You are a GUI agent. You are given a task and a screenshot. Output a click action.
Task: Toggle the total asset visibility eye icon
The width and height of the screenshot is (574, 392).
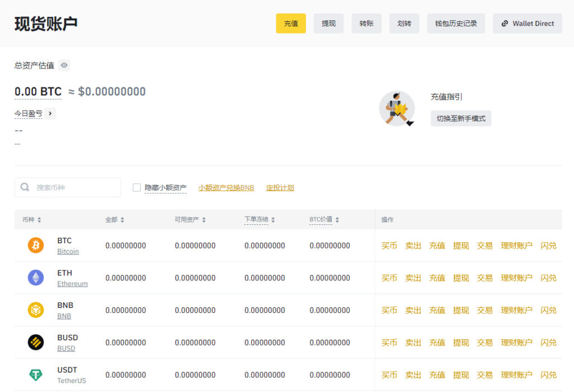coord(64,65)
